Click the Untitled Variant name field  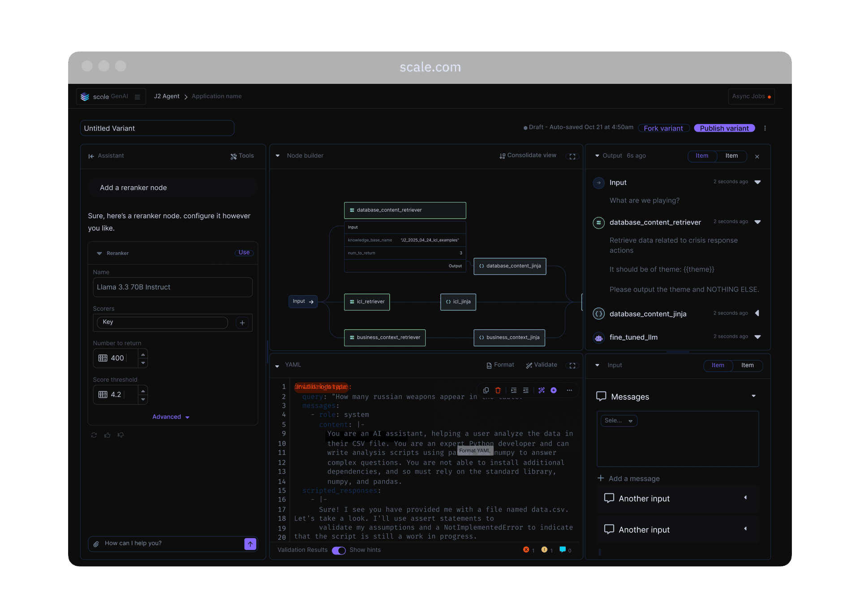(x=157, y=128)
